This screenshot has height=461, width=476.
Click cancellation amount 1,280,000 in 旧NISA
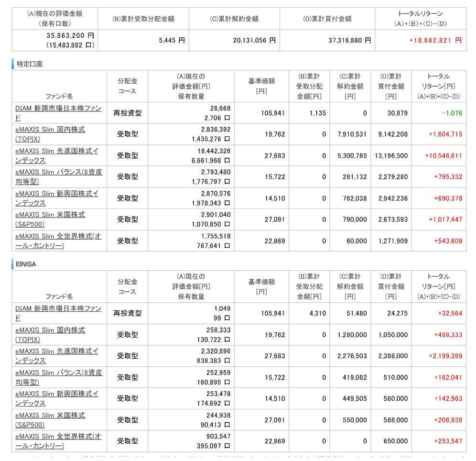352,335
